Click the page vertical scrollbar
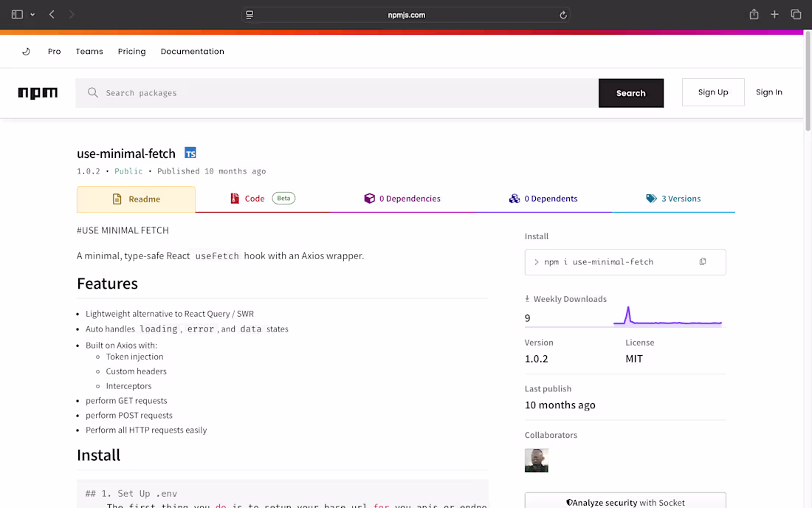Screen dimensions: 812x508 (808, 80)
